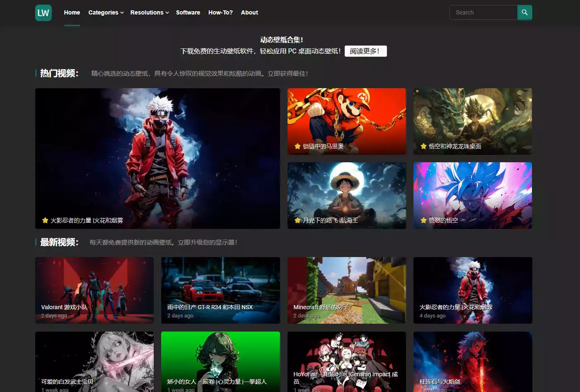The image size is (580, 392).
Task: Click the 阅读更多! button
Action: pos(365,51)
